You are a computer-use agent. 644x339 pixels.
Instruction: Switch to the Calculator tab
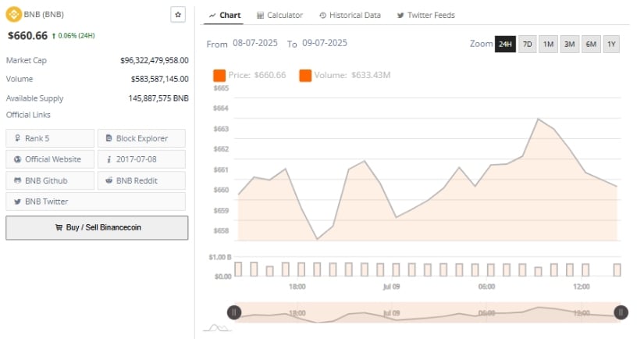279,16
